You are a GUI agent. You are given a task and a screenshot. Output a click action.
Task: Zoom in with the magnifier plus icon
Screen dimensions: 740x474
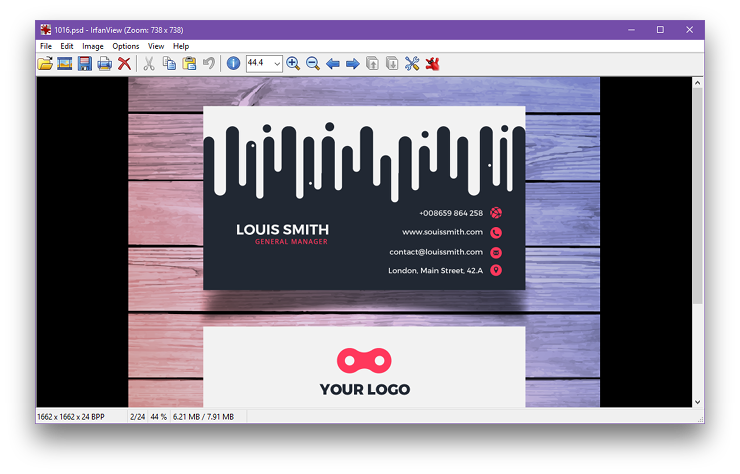293,64
